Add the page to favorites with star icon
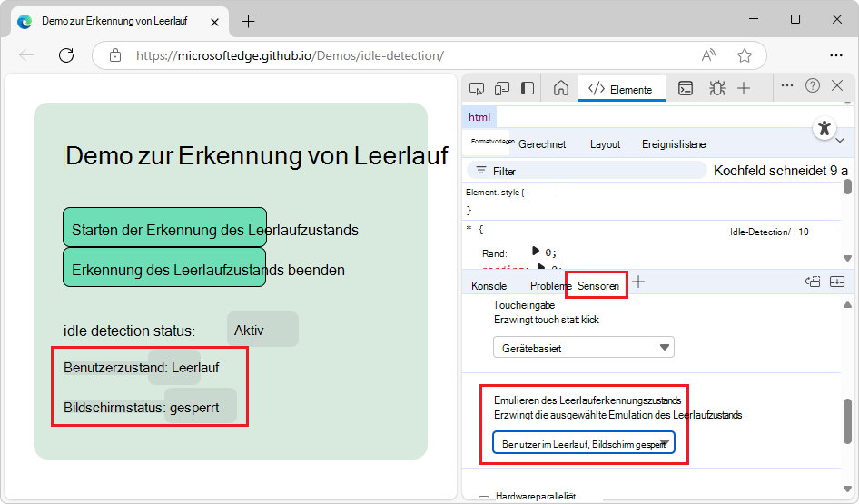 pos(745,55)
